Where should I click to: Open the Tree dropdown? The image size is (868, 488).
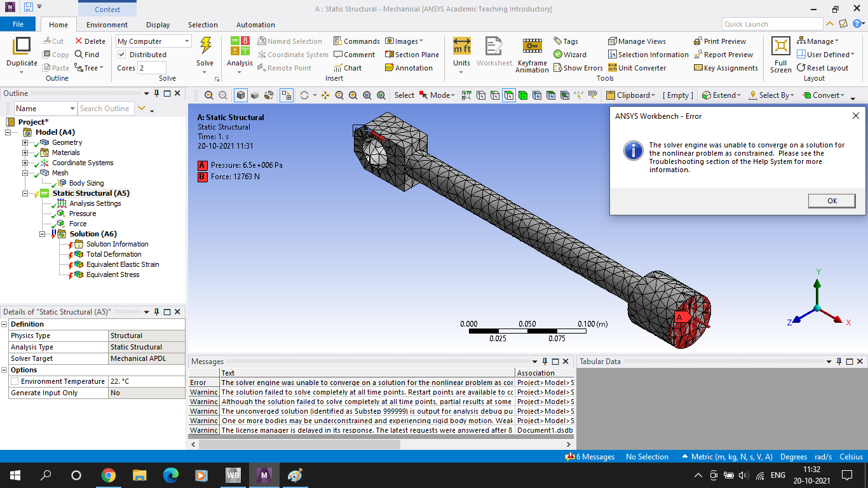(89, 68)
